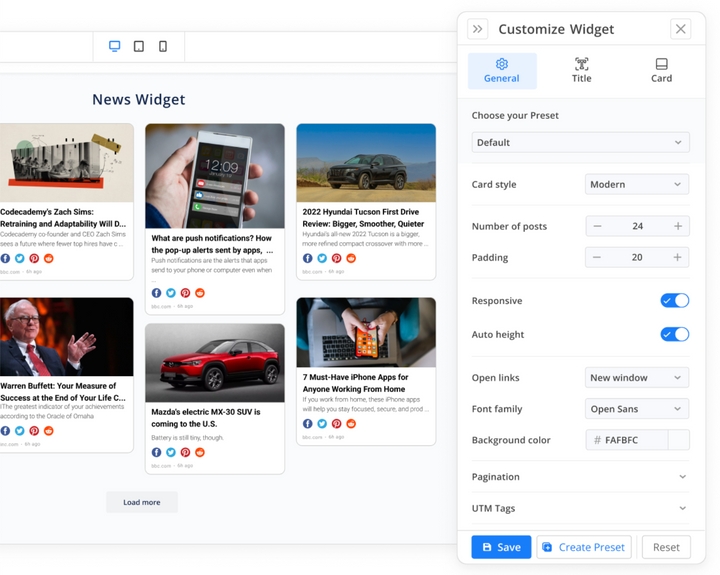Share push notifications article on Reddit
Screen dimensions: 720x575
(200, 293)
